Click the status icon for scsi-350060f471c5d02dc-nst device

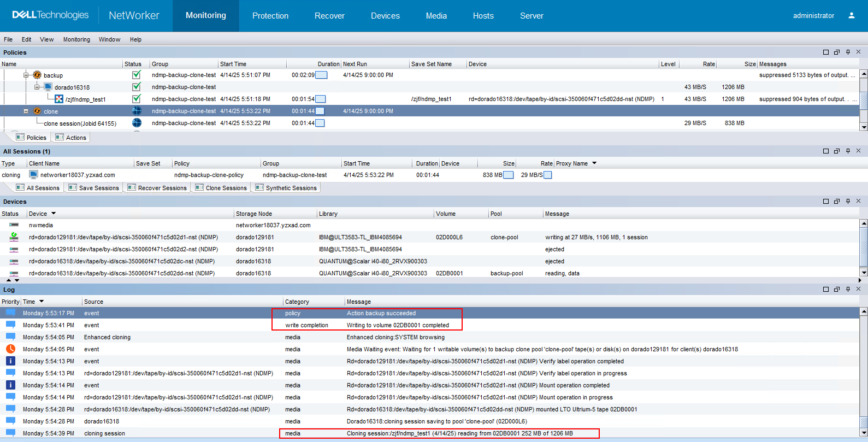[14, 261]
